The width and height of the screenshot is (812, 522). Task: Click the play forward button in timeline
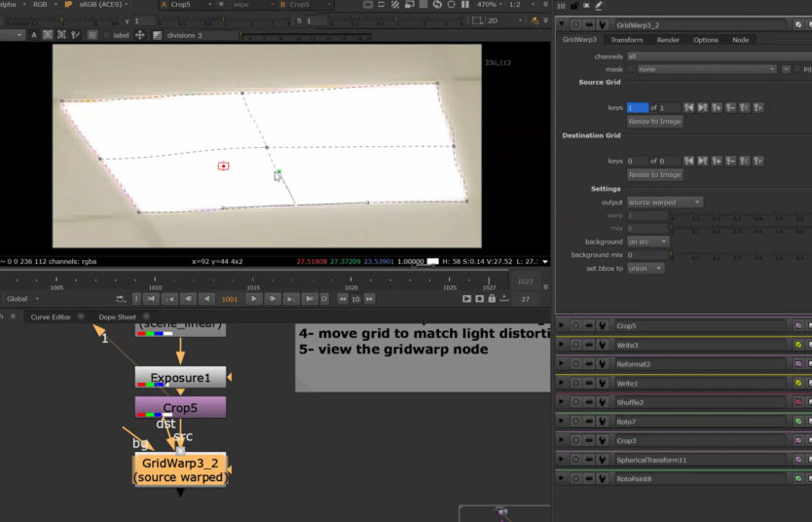[253, 299]
